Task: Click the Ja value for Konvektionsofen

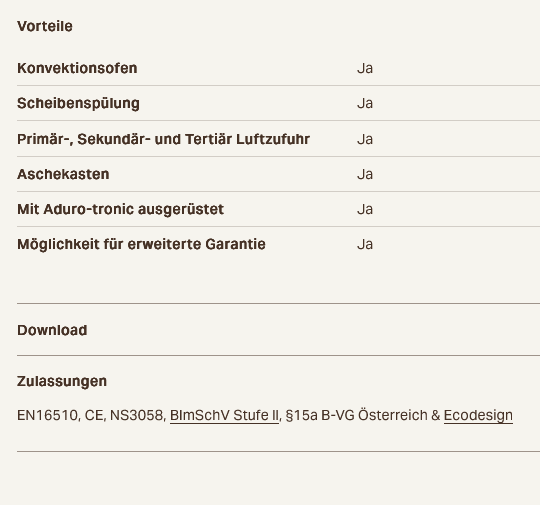Action: [x=365, y=68]
